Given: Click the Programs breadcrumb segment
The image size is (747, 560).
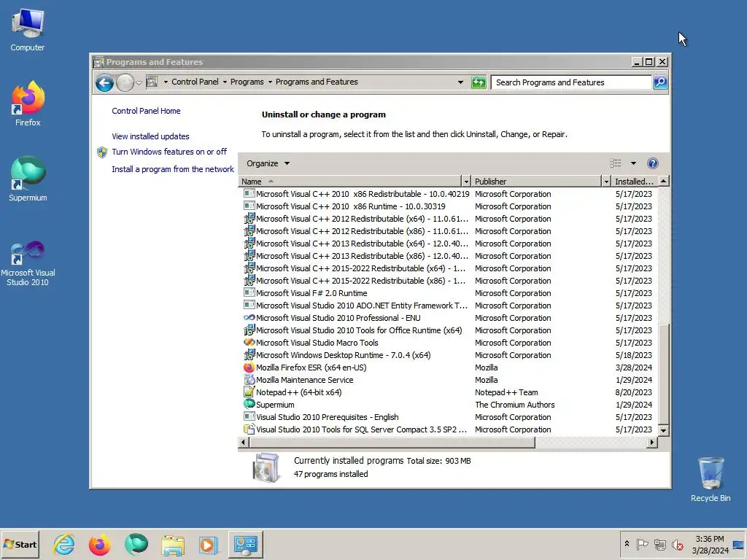Looking at the screenshot, I should (247, 82).
